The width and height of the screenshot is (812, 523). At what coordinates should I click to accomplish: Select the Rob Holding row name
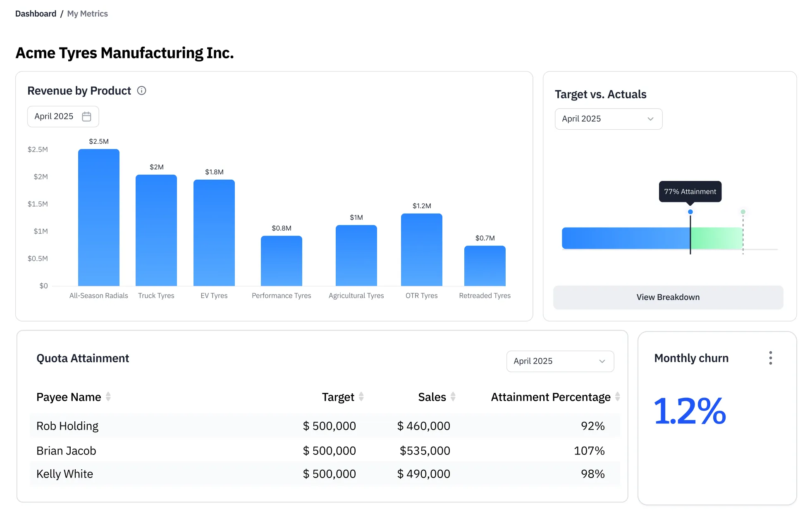click(x=67, y=426)
